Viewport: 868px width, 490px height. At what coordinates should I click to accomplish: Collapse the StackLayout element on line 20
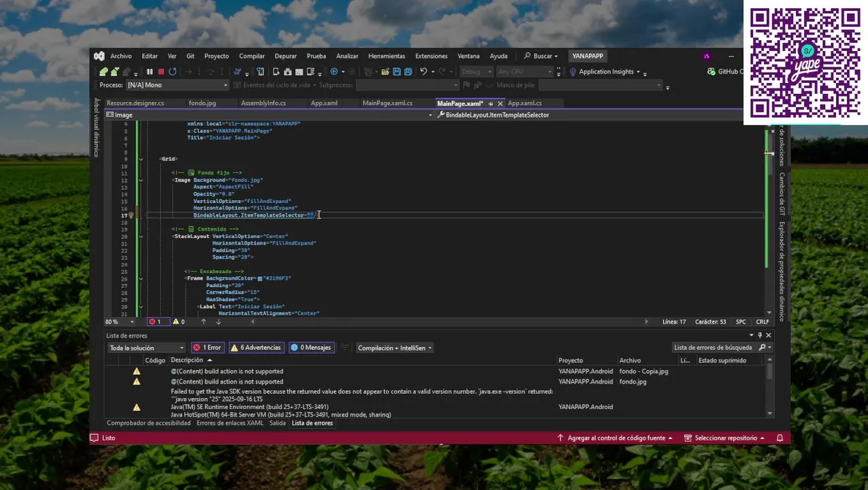(141, 236)
